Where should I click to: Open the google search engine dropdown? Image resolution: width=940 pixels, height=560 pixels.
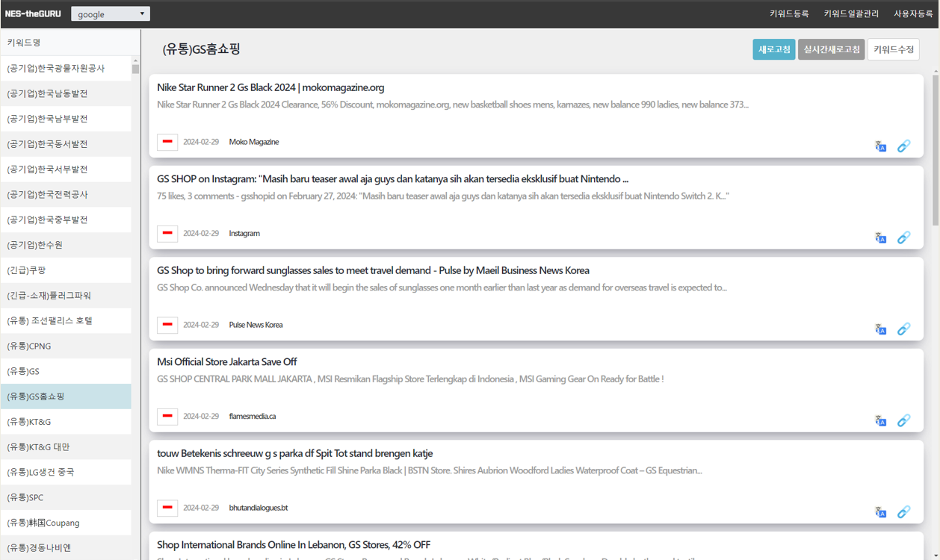111,14
